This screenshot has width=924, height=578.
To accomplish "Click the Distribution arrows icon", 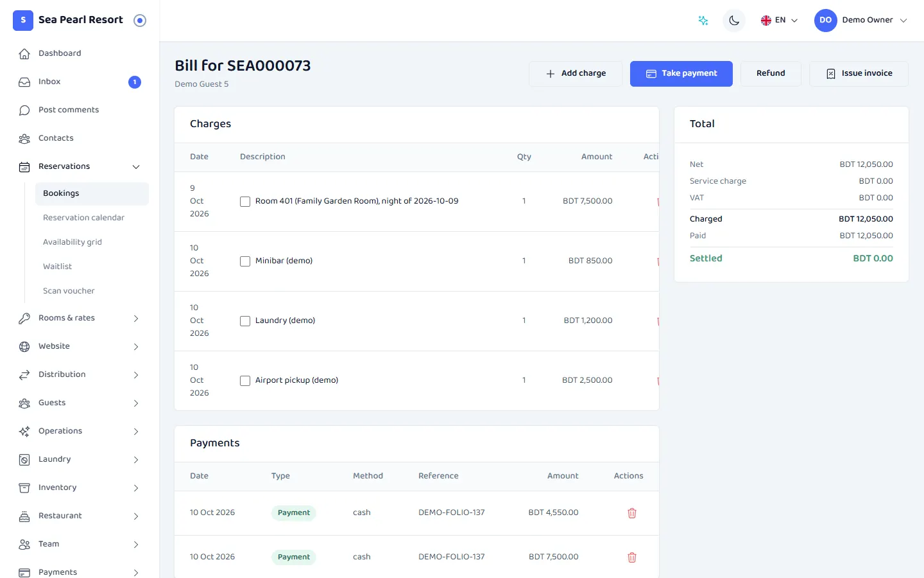I will pos(24,375).
